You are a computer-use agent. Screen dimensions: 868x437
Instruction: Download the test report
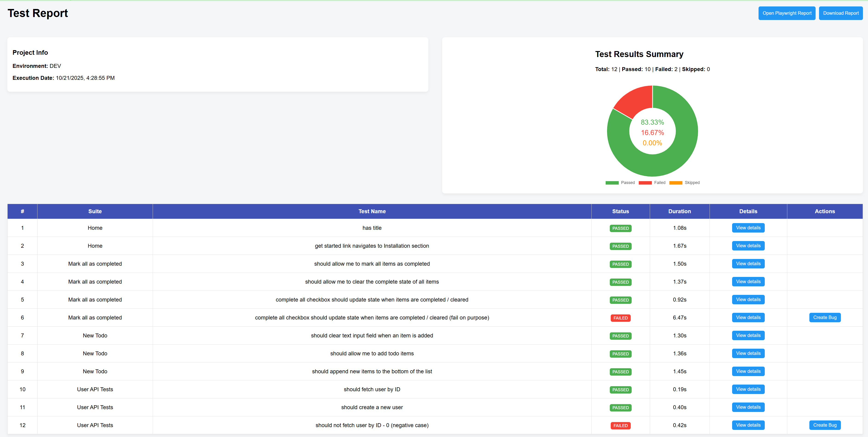(840, 13)
